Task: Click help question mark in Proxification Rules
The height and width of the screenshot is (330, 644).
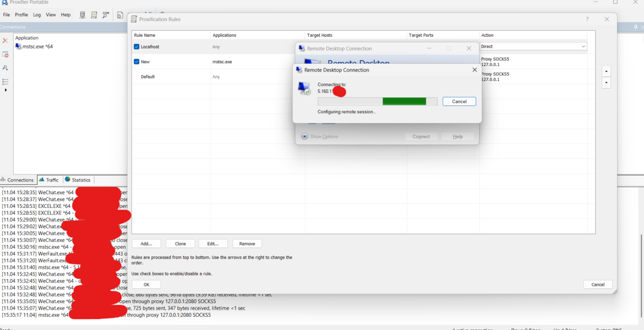Action: click(587, 19)
